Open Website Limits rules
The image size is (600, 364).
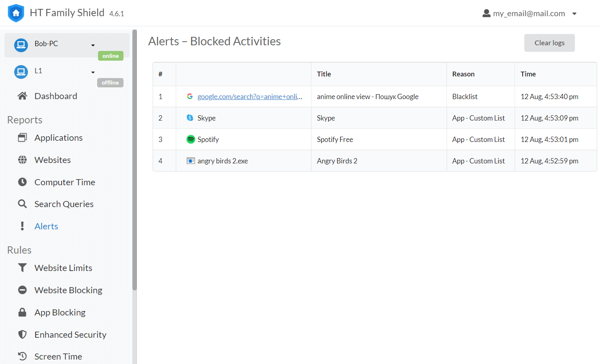click(63, 268)
